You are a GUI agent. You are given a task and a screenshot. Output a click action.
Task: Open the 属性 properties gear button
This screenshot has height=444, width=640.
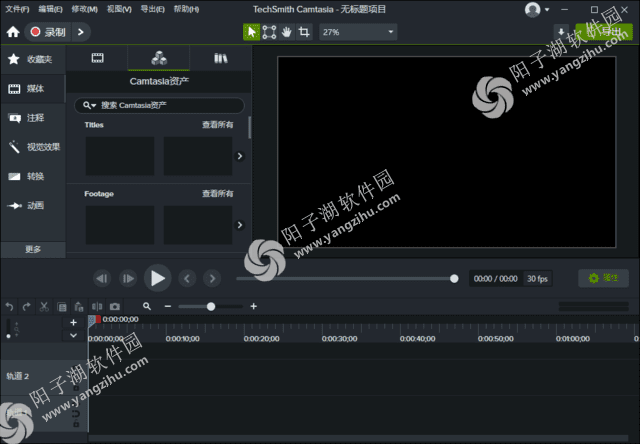click(603, 278)
